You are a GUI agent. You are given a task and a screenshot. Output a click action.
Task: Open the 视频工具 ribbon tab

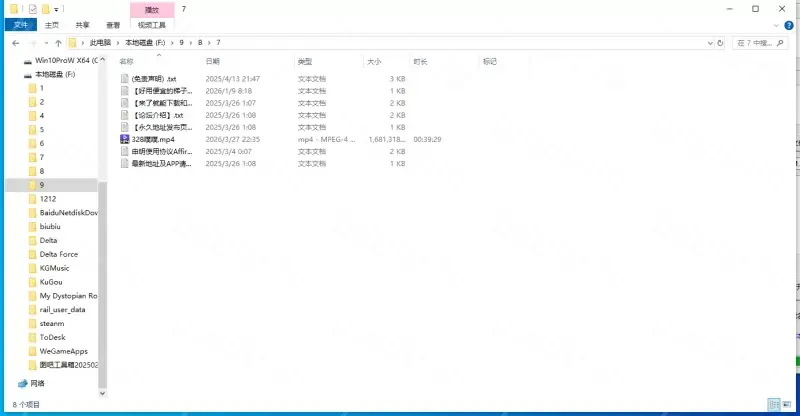(152, 24)
